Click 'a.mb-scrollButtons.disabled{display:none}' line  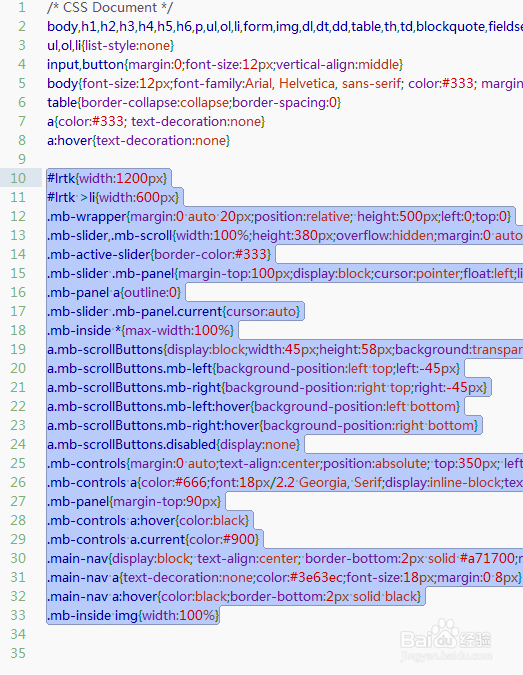(x=173, y=444)
